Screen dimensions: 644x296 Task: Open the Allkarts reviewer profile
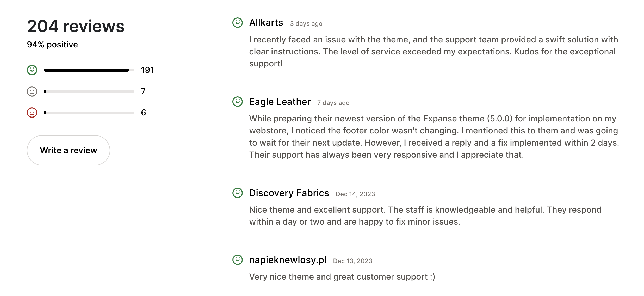(x=266, y=23)
